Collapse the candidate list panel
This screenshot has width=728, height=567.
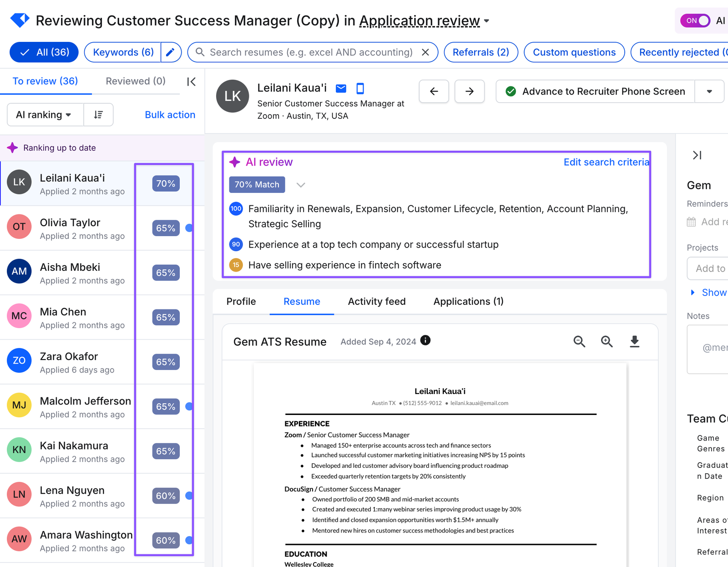point(192,82)
